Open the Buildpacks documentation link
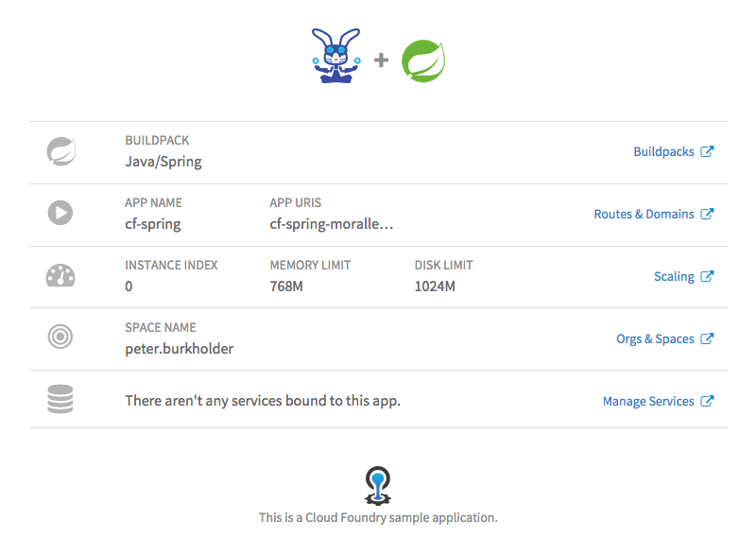 [663, 152]
